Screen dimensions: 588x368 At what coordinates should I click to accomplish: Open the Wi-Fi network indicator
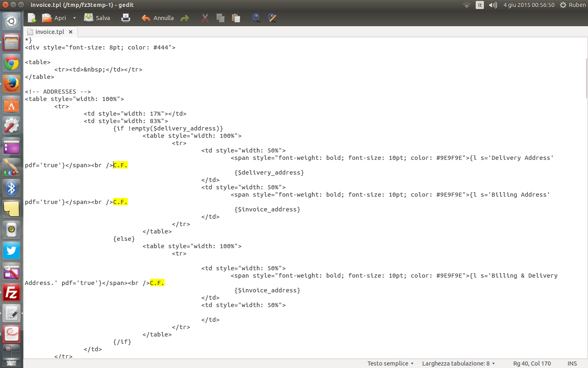pyautogui.click(x=466, y=5)
